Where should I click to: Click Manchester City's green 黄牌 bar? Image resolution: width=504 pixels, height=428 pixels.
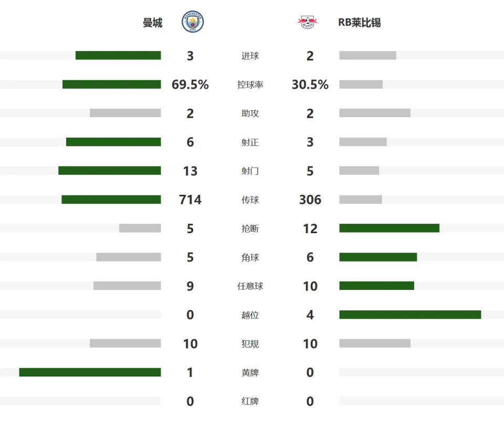[x=90, y=372]
